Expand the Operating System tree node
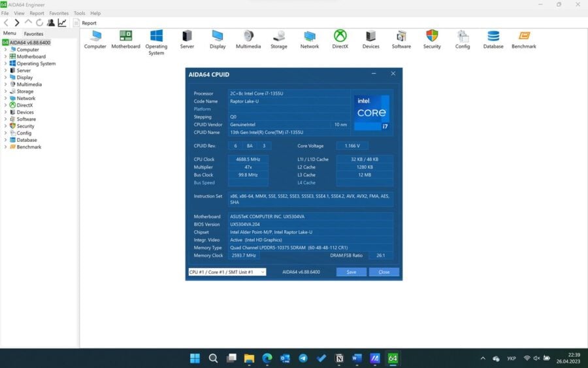This screenshot has height=368, width=588. [x=5, y=63]
